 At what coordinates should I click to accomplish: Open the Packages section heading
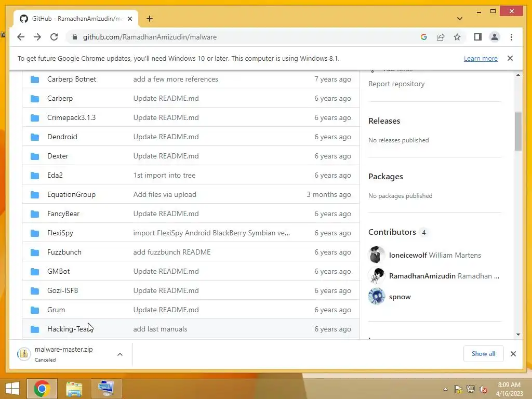point(385,177)
